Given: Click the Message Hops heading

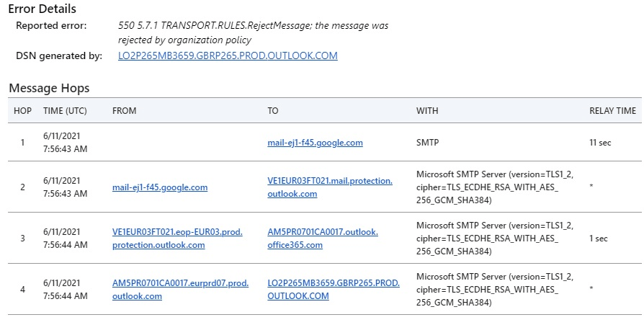Looking at the screenshot, I should pyautogui.click(x=49, y=88).
